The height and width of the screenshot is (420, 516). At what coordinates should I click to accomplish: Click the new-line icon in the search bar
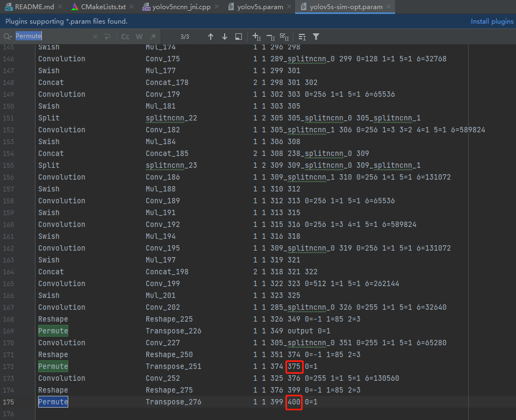107,37
